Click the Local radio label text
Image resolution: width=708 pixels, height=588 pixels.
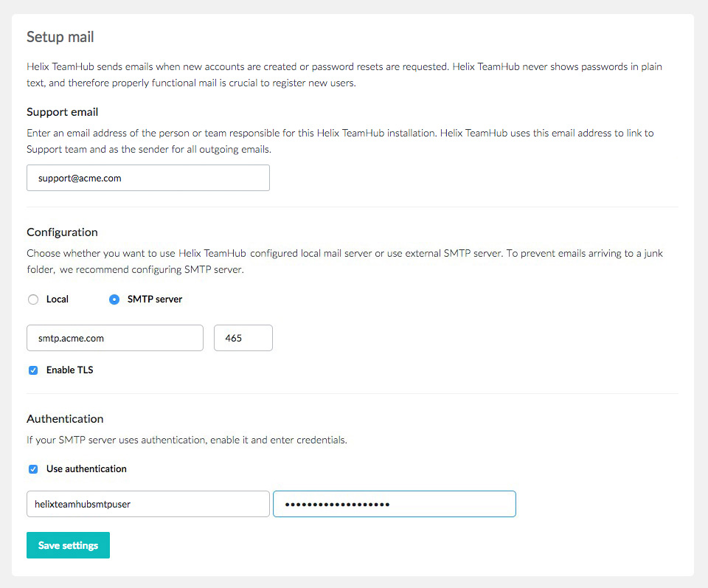point(58,299)
